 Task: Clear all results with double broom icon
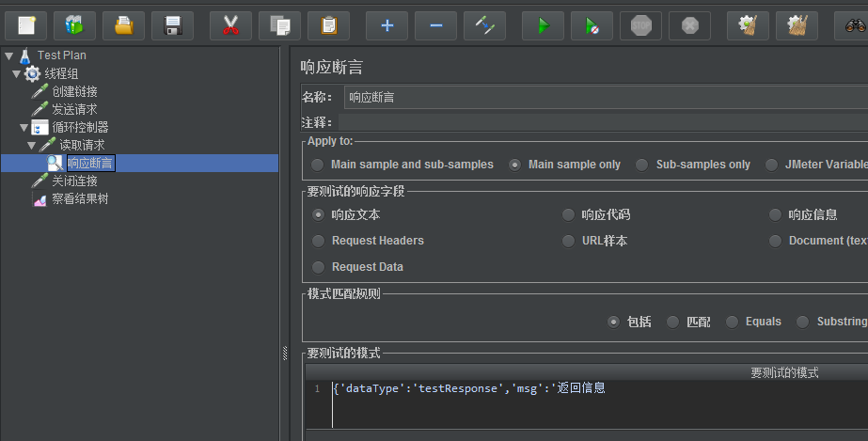point(797,25)
